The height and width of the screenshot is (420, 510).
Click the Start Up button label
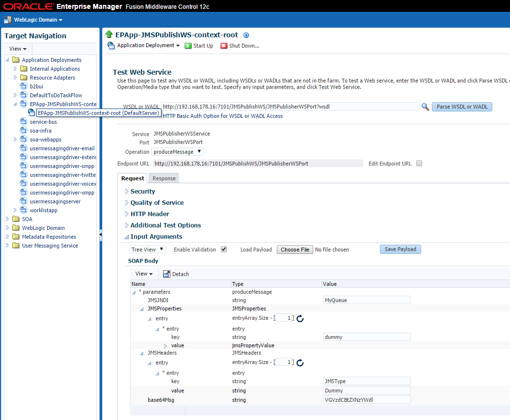(203, 46)
